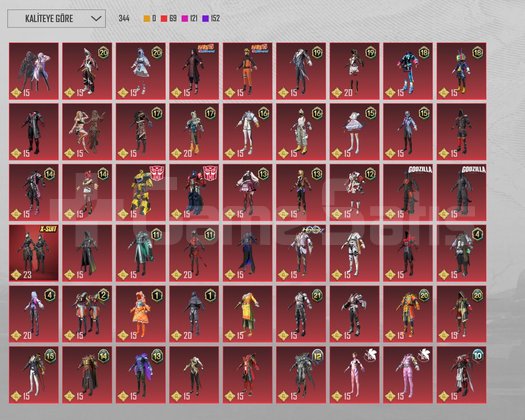
Task: Select the badge 15 white-purple frilly dress
Action: click(x=355, y=132)
